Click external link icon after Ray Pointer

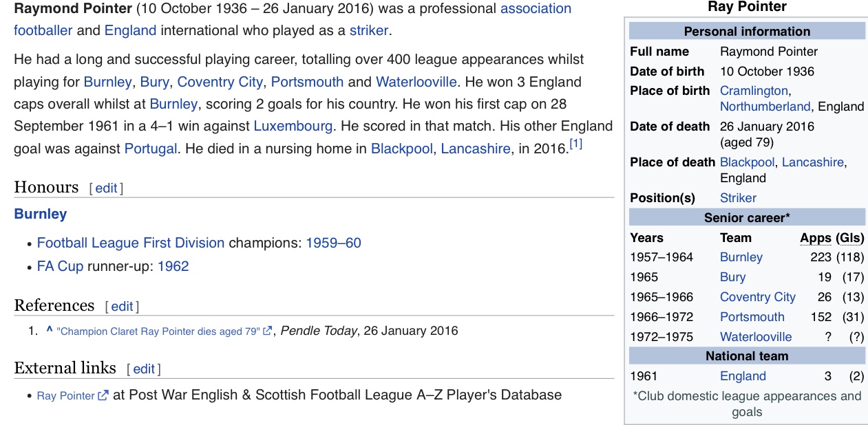(x=103, y=395)
